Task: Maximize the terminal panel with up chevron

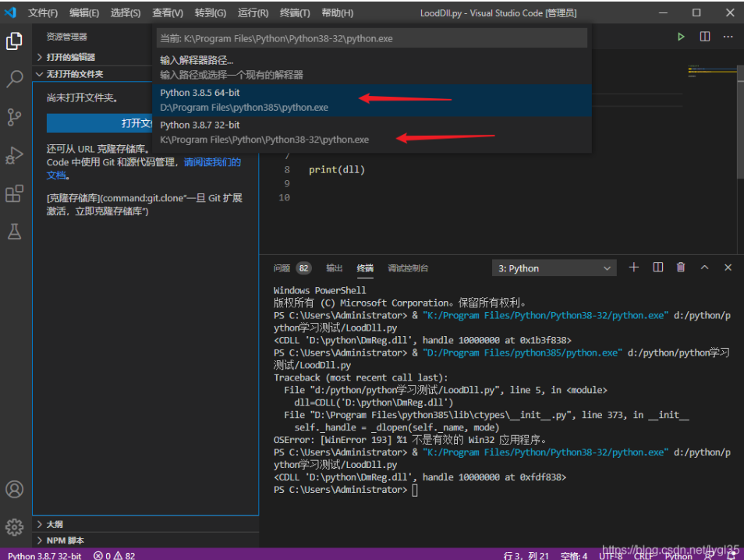Action: (x=705, y=268)
